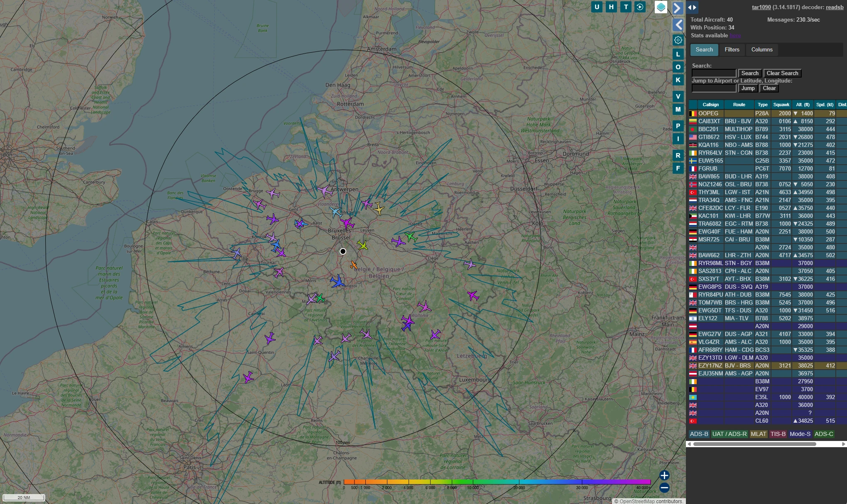Open the replay playback control

pos(640,7)
